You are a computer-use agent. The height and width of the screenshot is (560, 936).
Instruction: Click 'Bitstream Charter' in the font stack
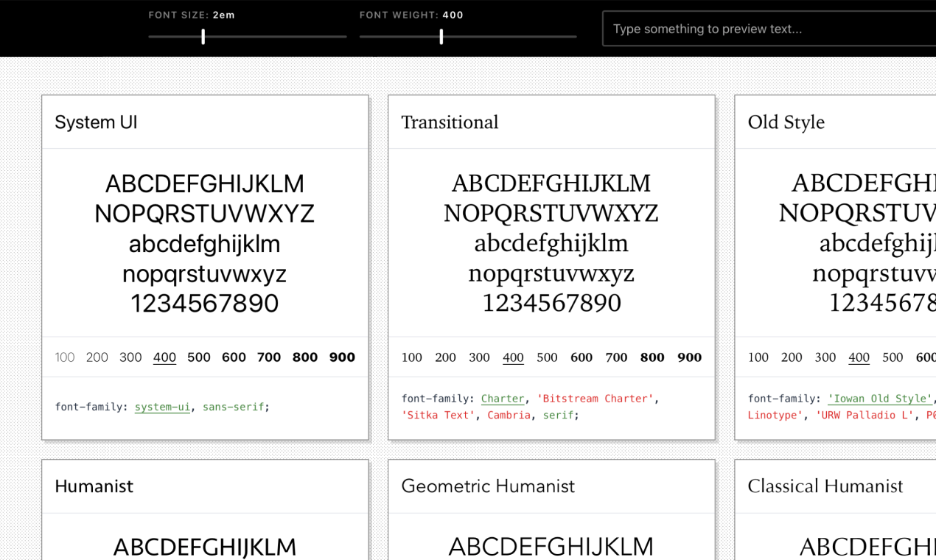(x=596, y=399)
